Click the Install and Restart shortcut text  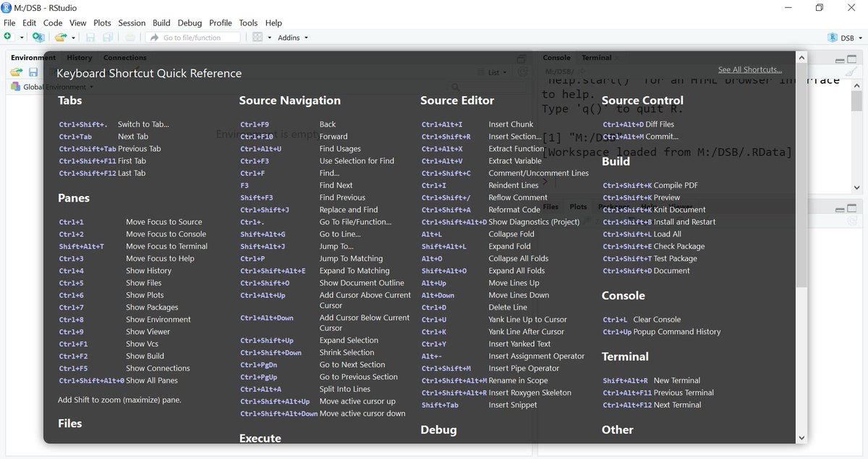(684, 222)
